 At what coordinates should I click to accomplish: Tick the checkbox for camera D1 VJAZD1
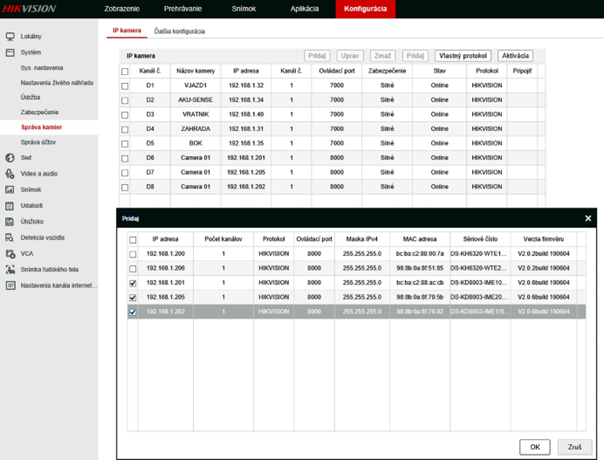pos(125,87)
